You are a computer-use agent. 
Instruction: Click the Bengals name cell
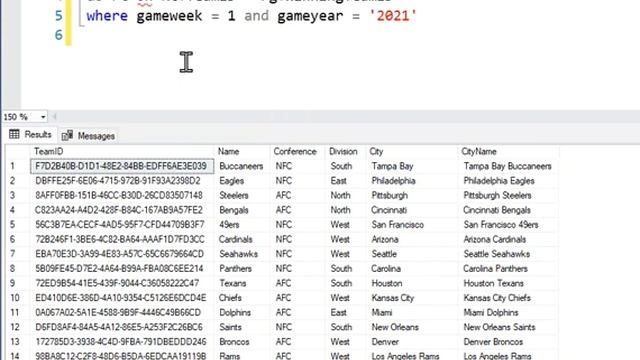(x=242, y=210)
